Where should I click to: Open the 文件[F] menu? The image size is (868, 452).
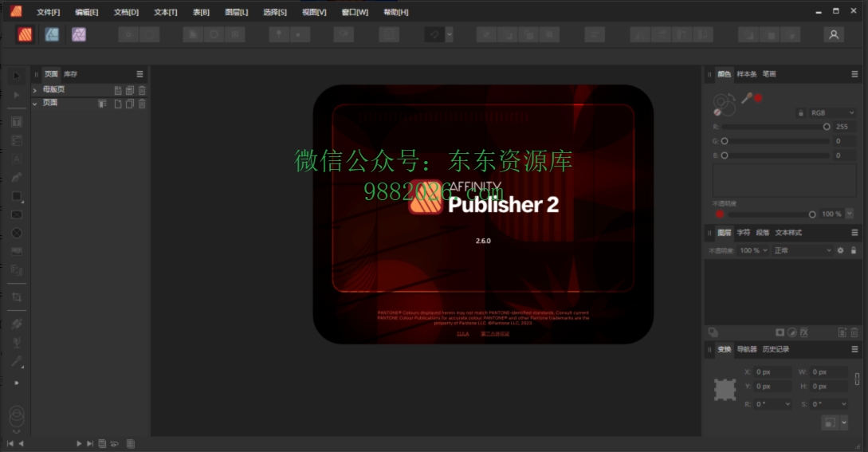point(48,12)
